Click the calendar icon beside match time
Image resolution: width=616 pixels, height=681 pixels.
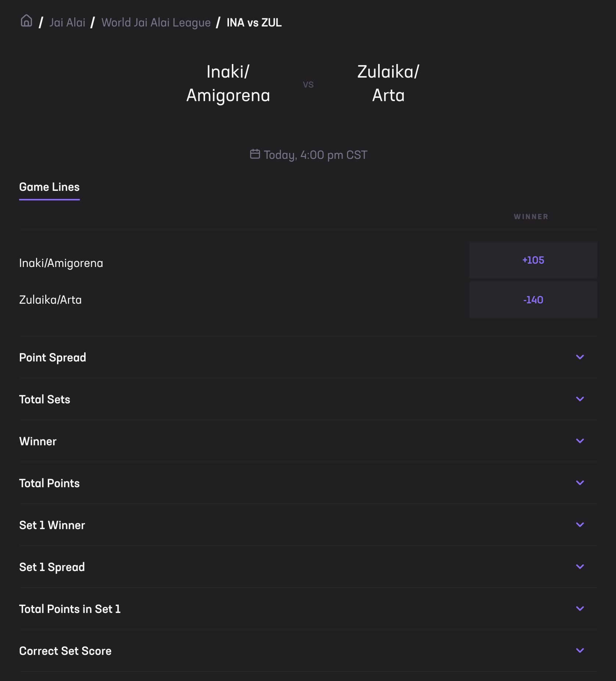point(255,154)
